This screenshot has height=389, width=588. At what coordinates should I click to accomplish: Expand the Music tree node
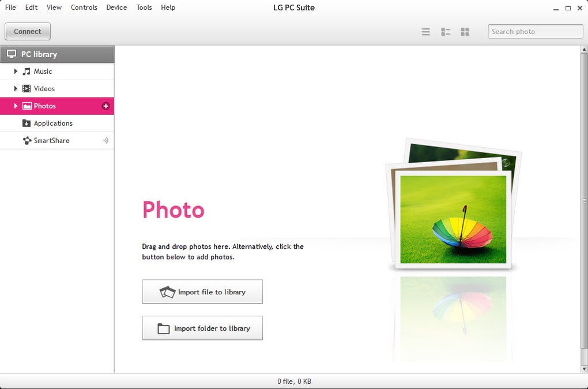[x=16, y=72]
